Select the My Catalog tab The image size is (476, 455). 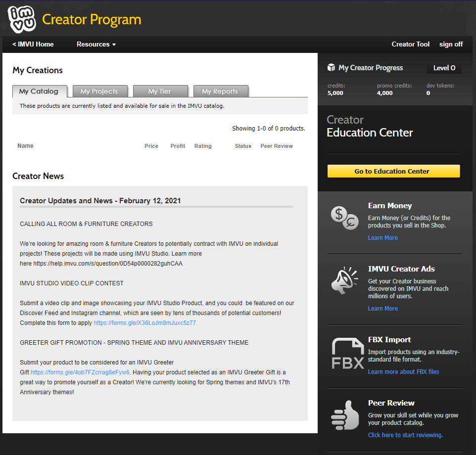click(x=40, y=91)
